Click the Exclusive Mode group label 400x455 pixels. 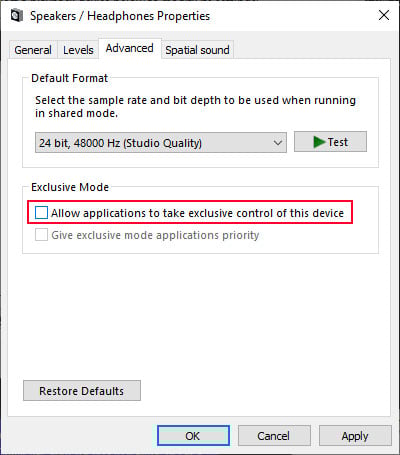[x=70, y=187]
